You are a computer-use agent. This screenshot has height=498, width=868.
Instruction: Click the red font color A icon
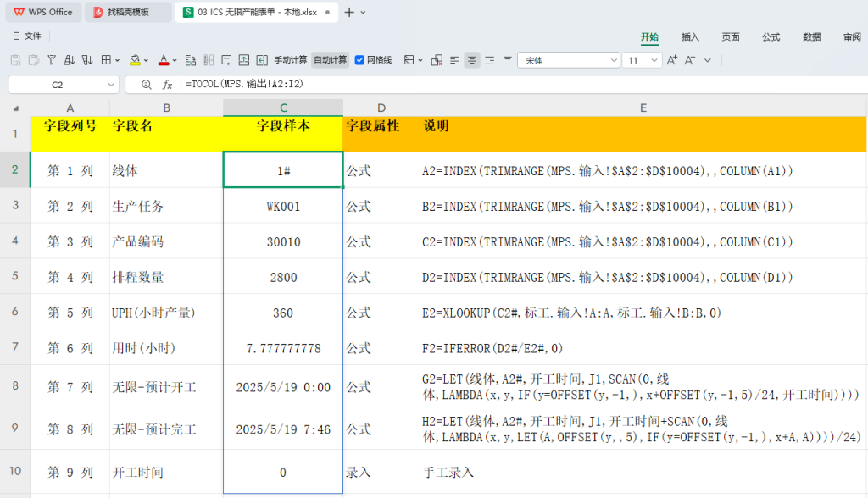click(x=164, y=60)
